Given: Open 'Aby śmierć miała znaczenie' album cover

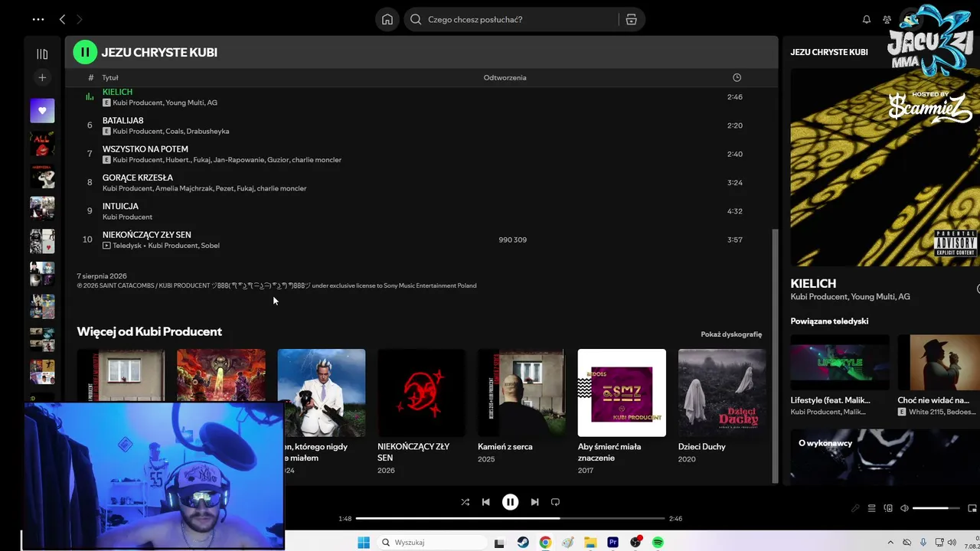Looking at the screenshot, I should pos(622,393).
